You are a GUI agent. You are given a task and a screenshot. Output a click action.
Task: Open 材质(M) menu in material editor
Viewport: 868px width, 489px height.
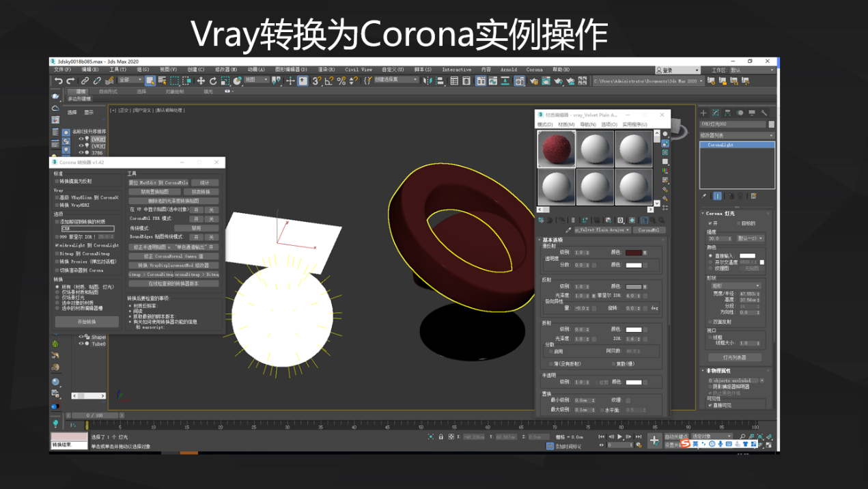(566, 125)
